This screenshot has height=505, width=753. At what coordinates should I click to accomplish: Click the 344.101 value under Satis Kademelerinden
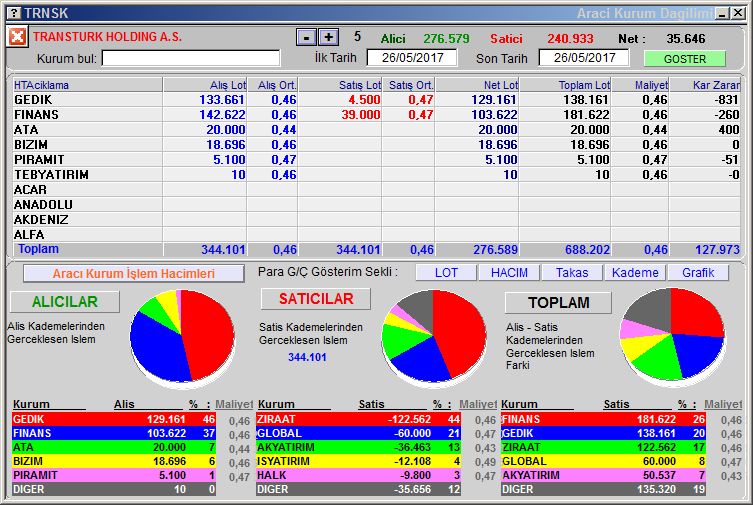click(307, 357)
